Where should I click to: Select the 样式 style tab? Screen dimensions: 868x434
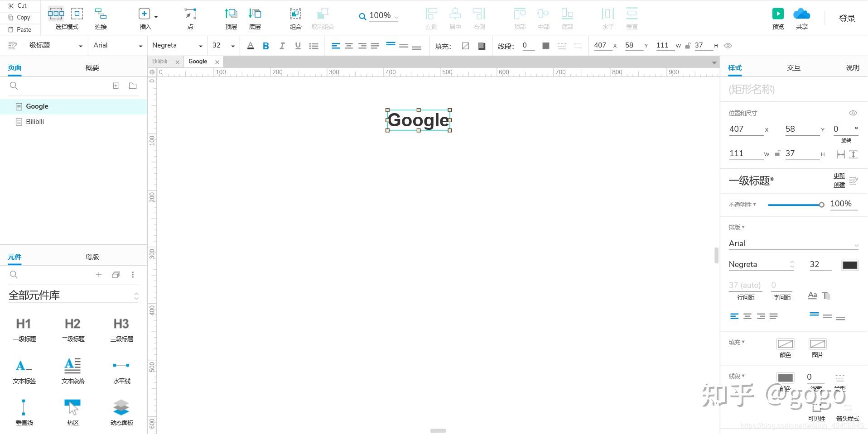pos(735,68)
